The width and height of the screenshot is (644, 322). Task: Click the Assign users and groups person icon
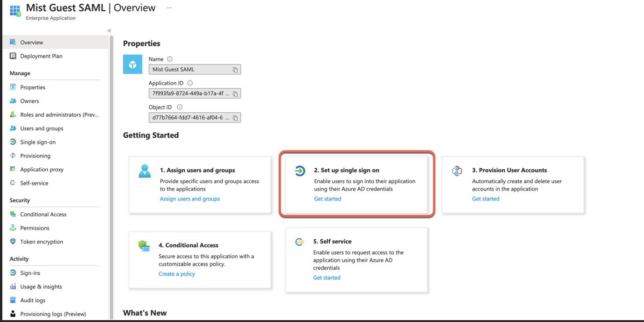[x=145, y=171]
